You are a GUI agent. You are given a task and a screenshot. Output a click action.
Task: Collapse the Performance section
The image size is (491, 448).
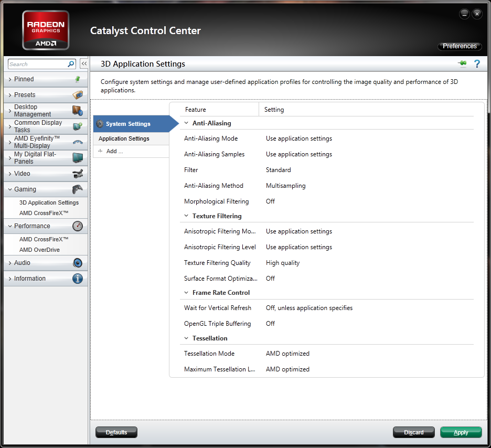coord(10,226)
